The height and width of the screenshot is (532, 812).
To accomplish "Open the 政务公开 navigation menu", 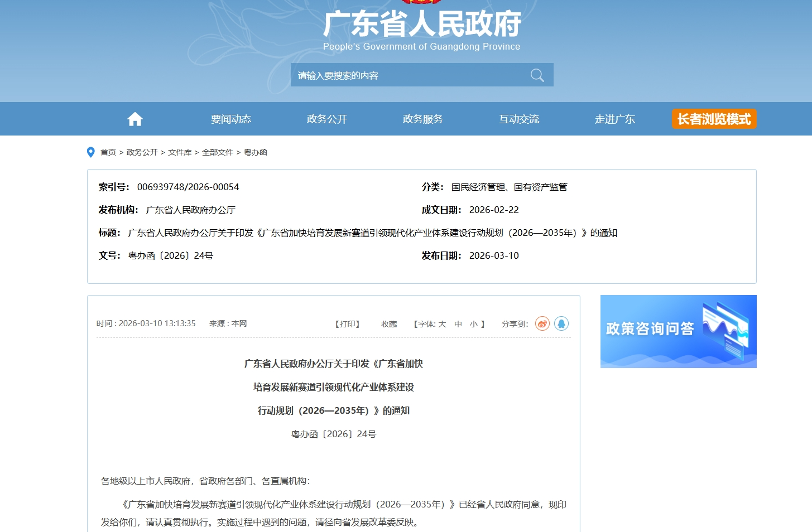I will (x=326, y=118).
